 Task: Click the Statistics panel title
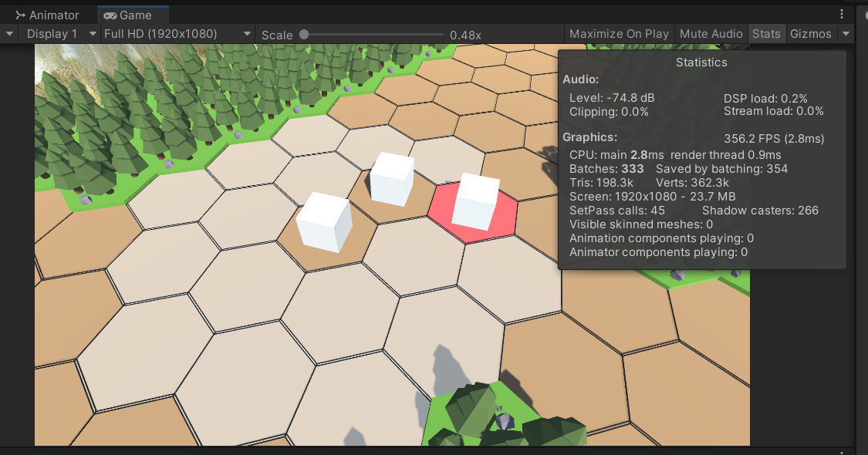(x=701, y=62)
